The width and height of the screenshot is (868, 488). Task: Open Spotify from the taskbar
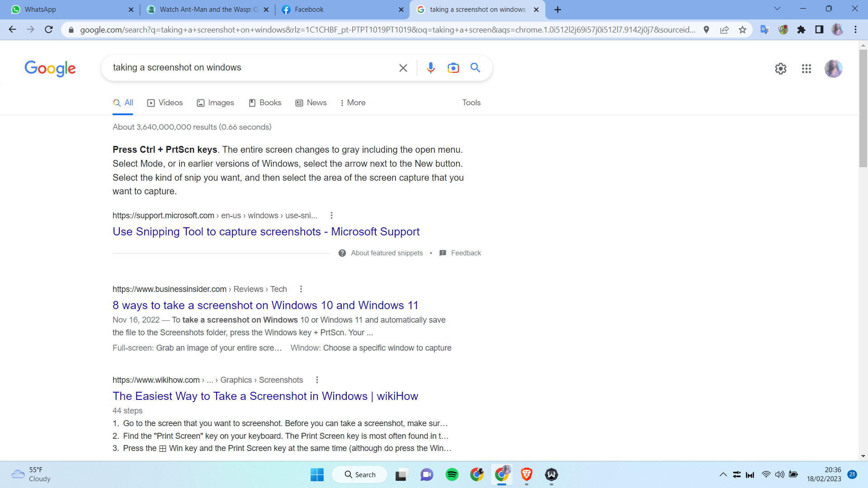tap(452, 474)
